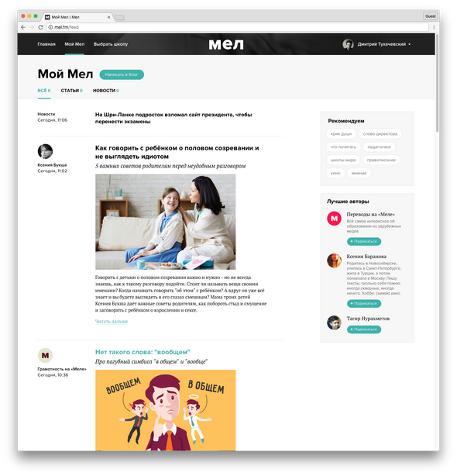Click Ксения Букша author avatar
This screenshot has height=476, width=457.
(x=45, y=151)
